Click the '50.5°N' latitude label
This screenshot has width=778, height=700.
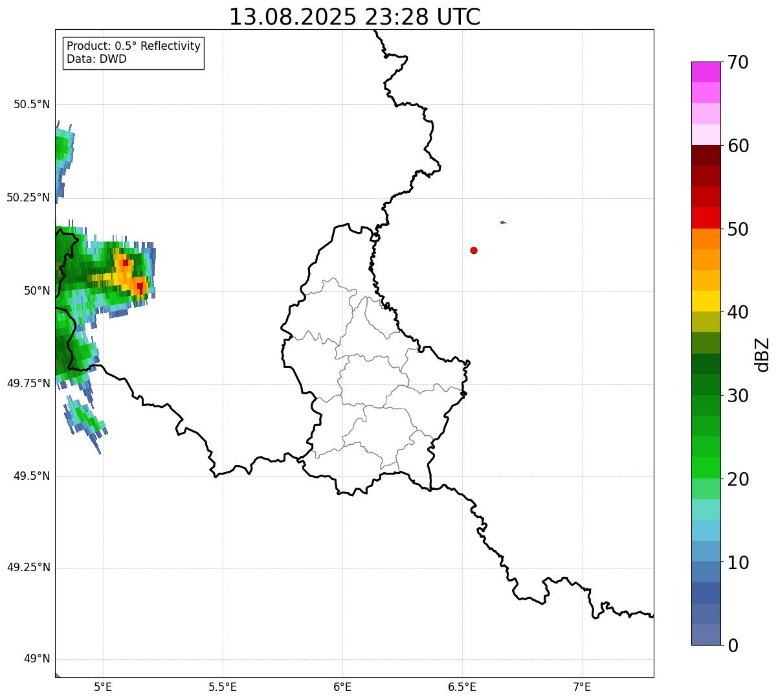click(32, 104)
